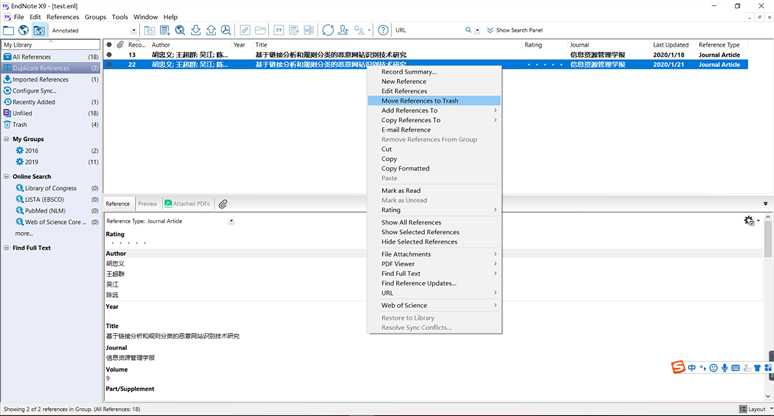Expand the Rating submenu arrow
The height and width of the screenshot is (416, 774).
495,210
